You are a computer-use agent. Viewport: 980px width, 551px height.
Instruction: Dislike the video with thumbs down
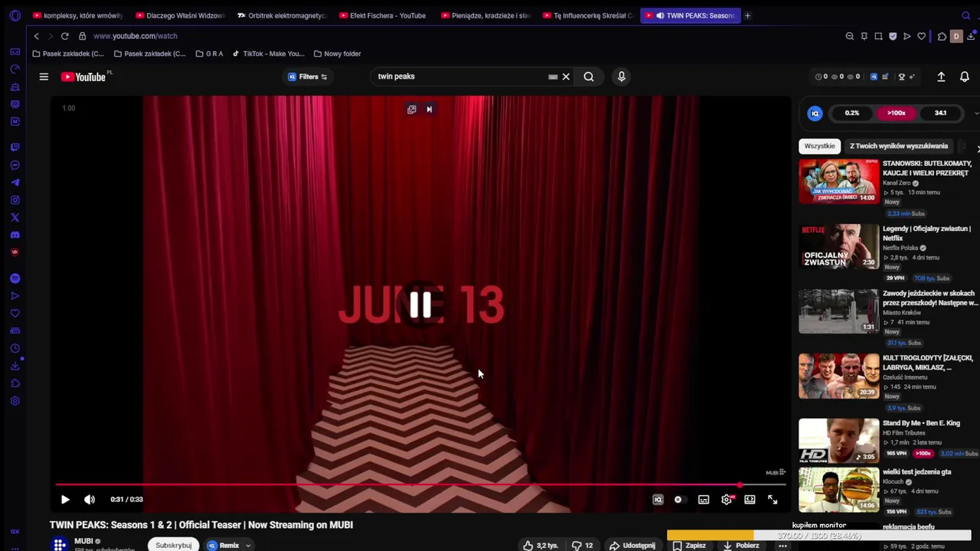tap(582, 546)
